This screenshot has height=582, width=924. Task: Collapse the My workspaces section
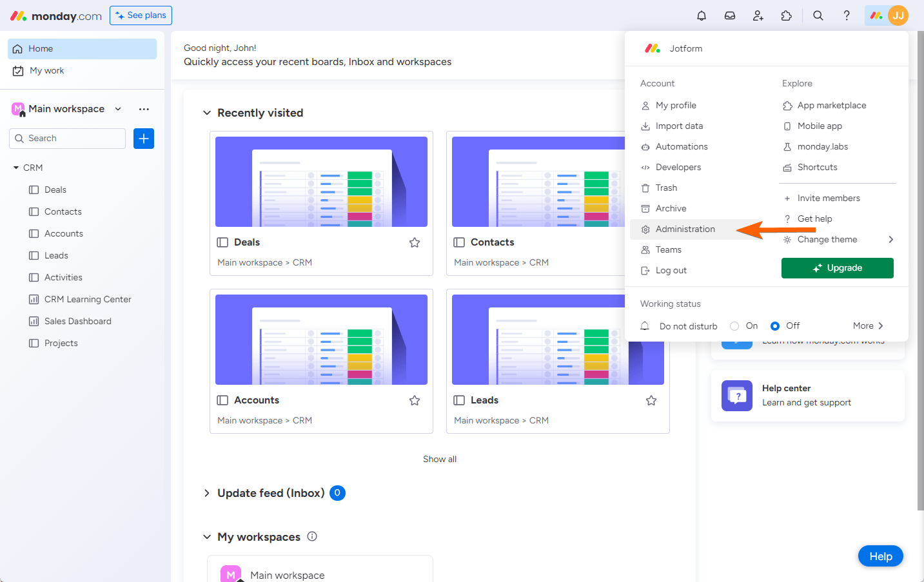(x=207, y=537)
